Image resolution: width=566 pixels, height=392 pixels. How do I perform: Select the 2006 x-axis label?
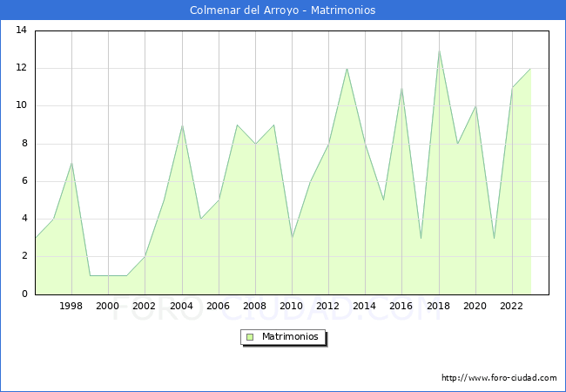point(218,306)
